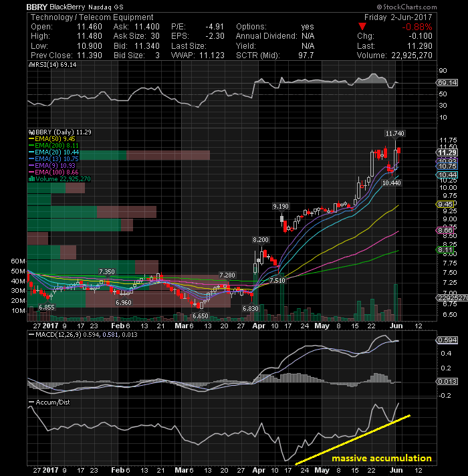
Task: Click the 0.013 histogram tag on right axis
Action: tap(447, 381)
